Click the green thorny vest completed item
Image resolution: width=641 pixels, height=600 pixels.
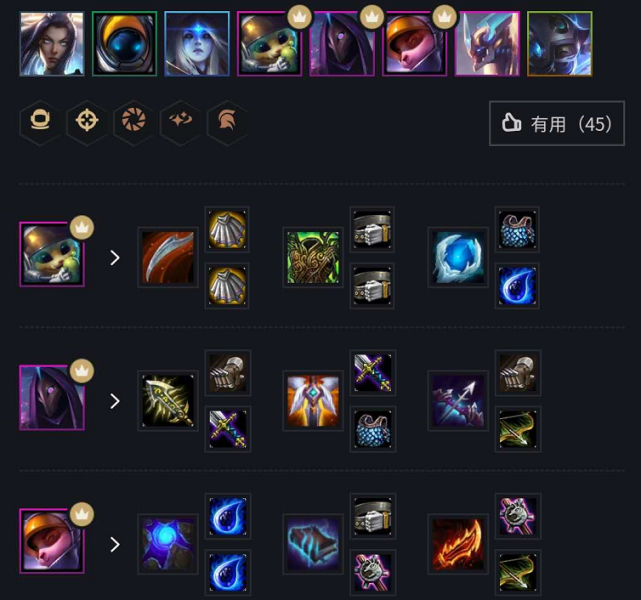(313, 257)
